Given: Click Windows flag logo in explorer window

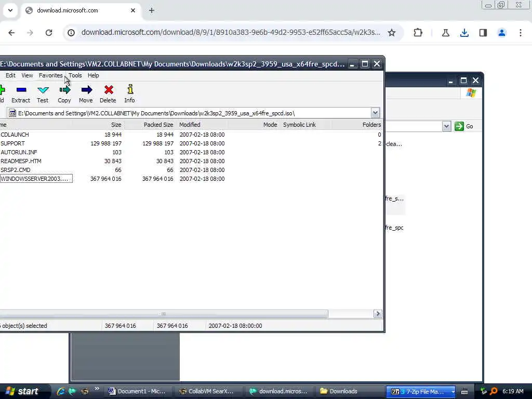Looking at the screenshot, I should tap(471, 92).
